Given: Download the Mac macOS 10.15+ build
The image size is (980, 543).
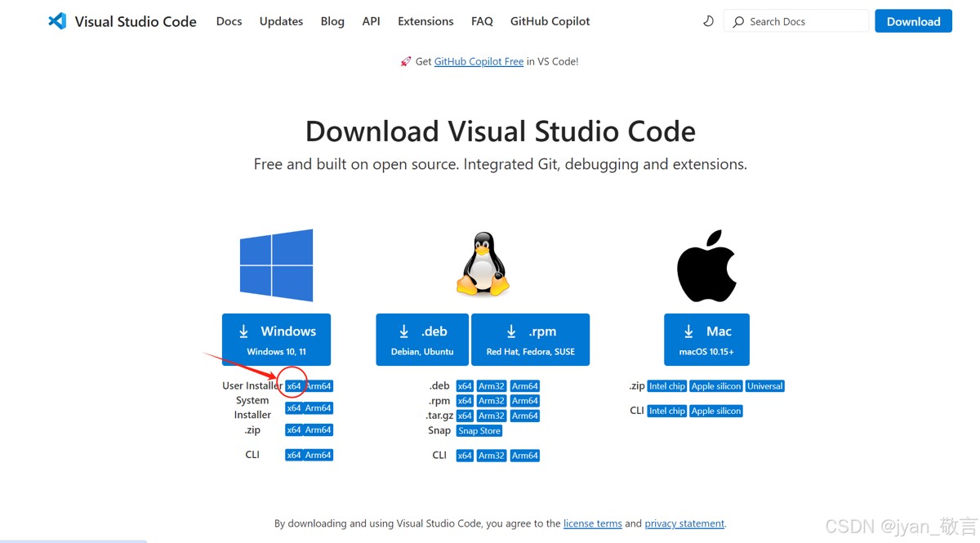Looking at the screenshot, I should [706, 340].
